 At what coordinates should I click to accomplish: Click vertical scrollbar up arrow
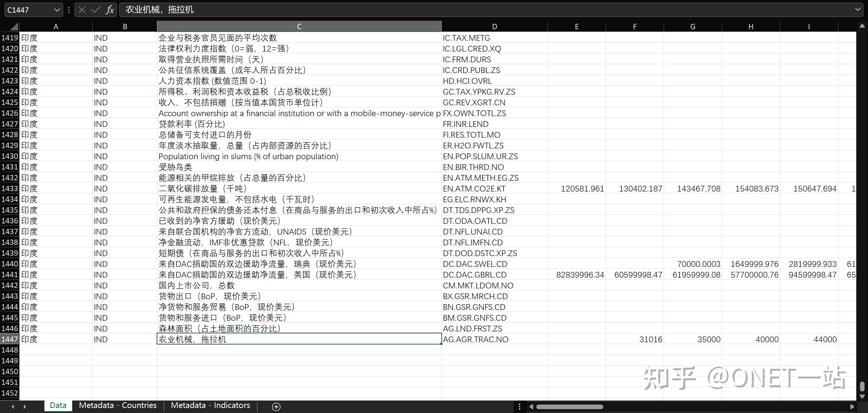862,26
